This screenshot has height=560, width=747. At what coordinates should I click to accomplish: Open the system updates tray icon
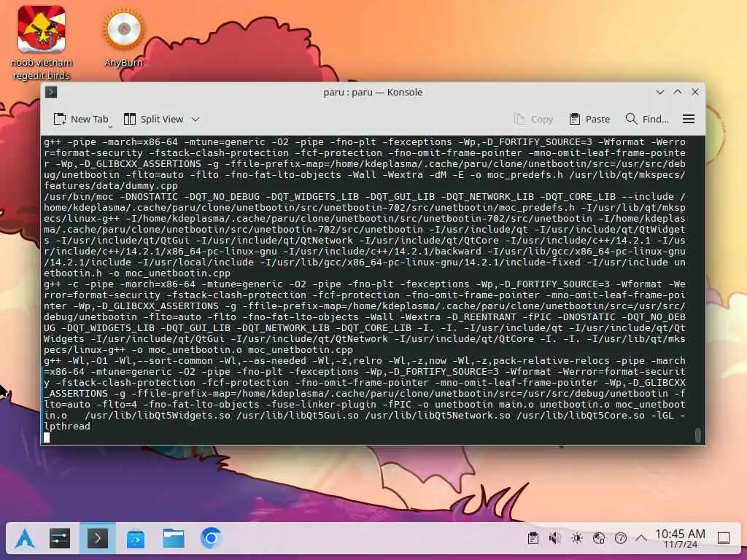[621, 539]
